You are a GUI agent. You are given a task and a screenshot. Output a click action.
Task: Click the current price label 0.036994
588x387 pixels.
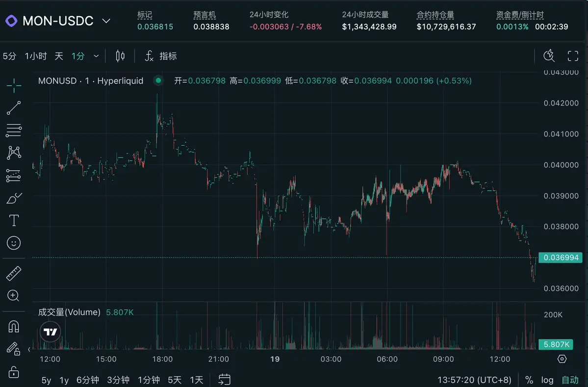click(x=561, y=258)
